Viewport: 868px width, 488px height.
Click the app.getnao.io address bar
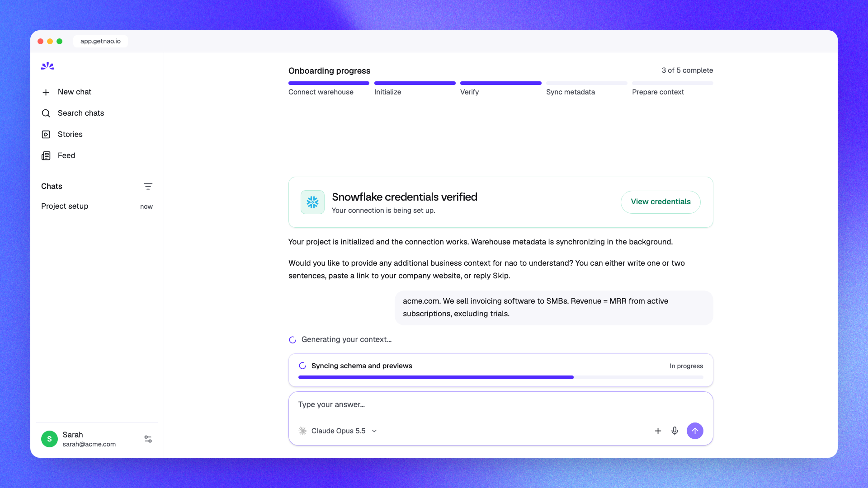pyautogui.click(x=100, y=41)
